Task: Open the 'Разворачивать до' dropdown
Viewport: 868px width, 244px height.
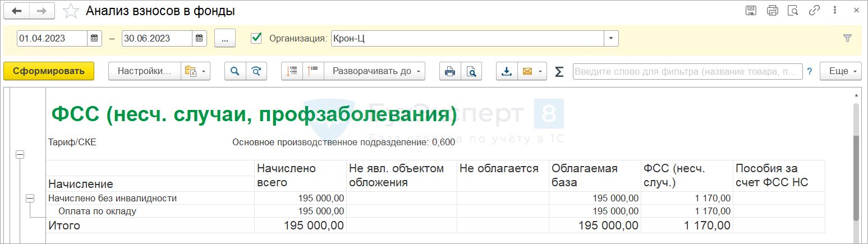Action: [374, 71]
